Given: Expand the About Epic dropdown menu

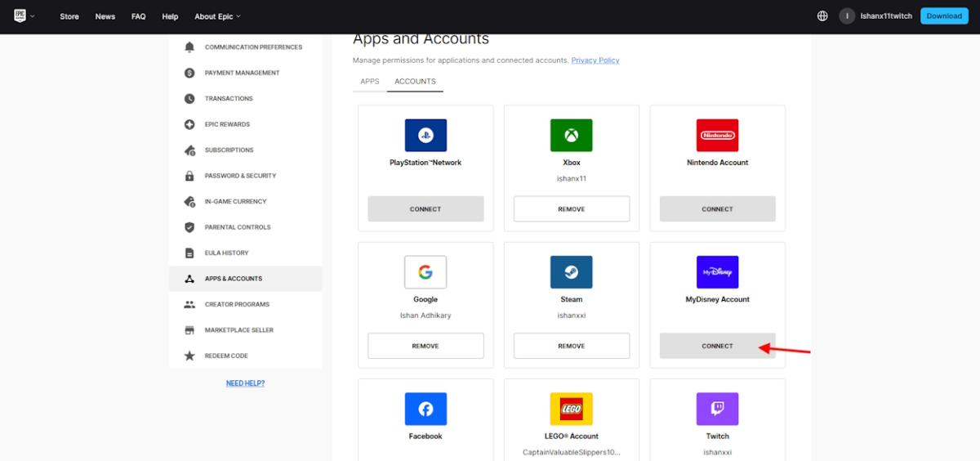Looking at the screenshot, I should [217, 16].
